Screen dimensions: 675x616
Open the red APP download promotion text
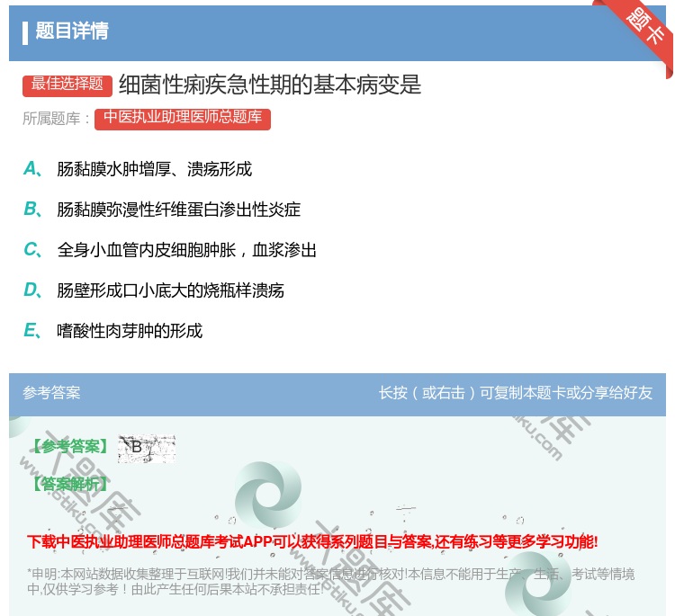coord(312,541)
